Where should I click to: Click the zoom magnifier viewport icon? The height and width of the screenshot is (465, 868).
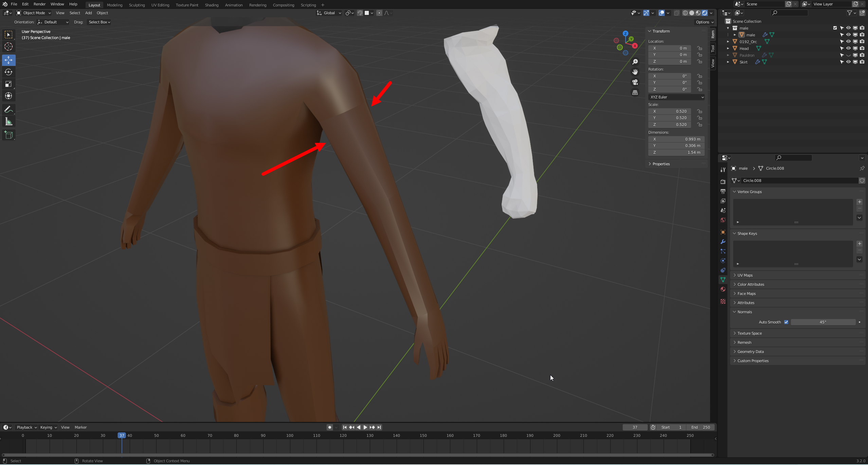point(635,62)
